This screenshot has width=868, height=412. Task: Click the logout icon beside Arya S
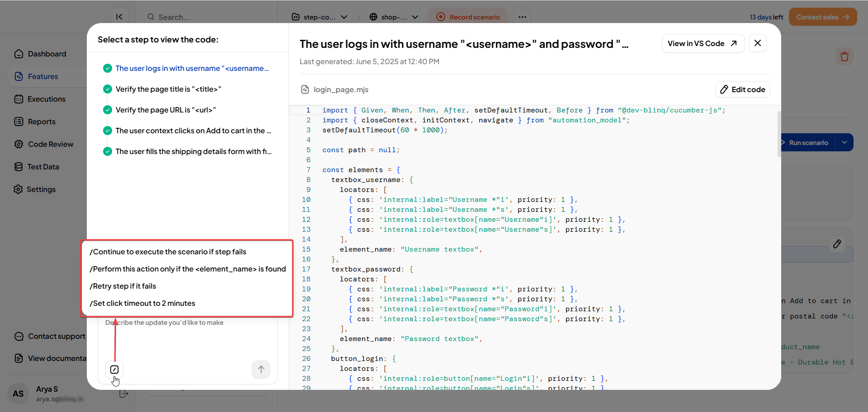[x=123, y=394]
